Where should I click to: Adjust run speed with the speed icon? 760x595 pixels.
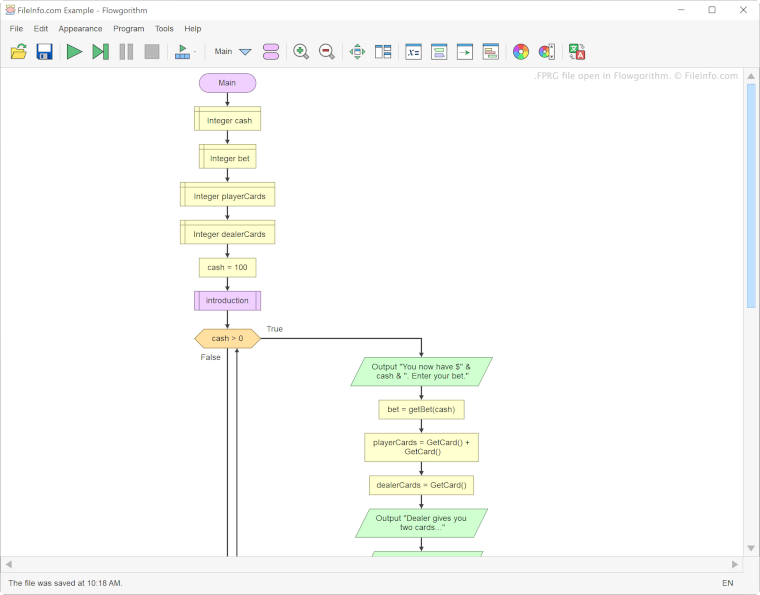pyautogui.click(x=184, y=51)
